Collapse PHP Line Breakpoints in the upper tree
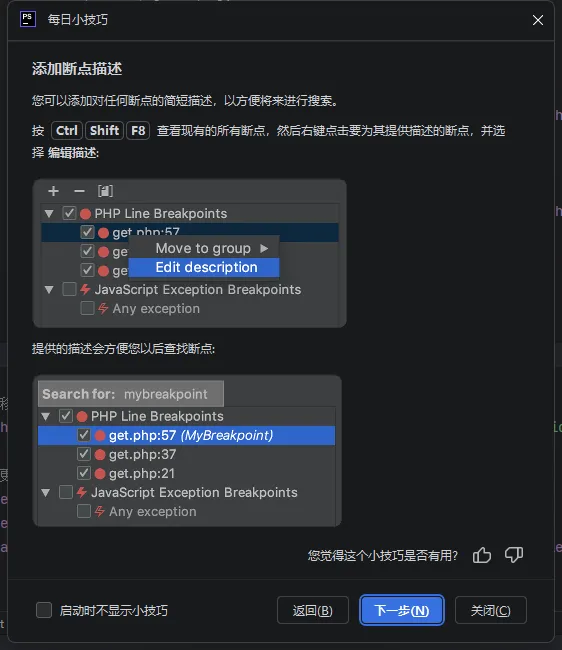Image resolution: width=562 pixels, height=650 pixels. coord(49,214)
